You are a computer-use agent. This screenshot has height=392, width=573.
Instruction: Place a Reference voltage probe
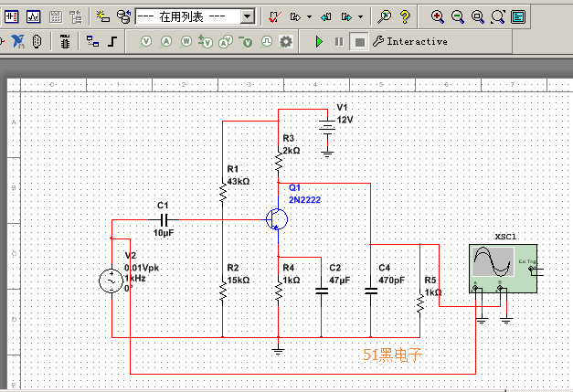[x=246, y=41]
